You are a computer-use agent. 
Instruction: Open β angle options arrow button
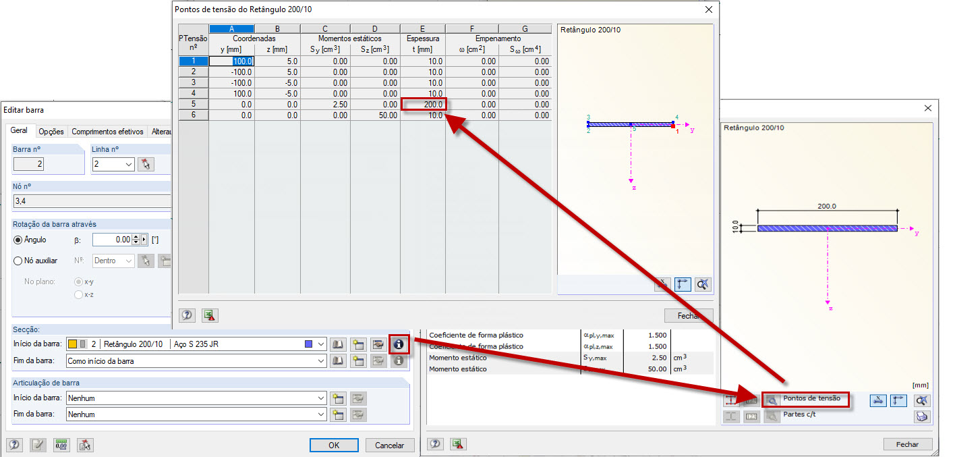tap(144, 240)
